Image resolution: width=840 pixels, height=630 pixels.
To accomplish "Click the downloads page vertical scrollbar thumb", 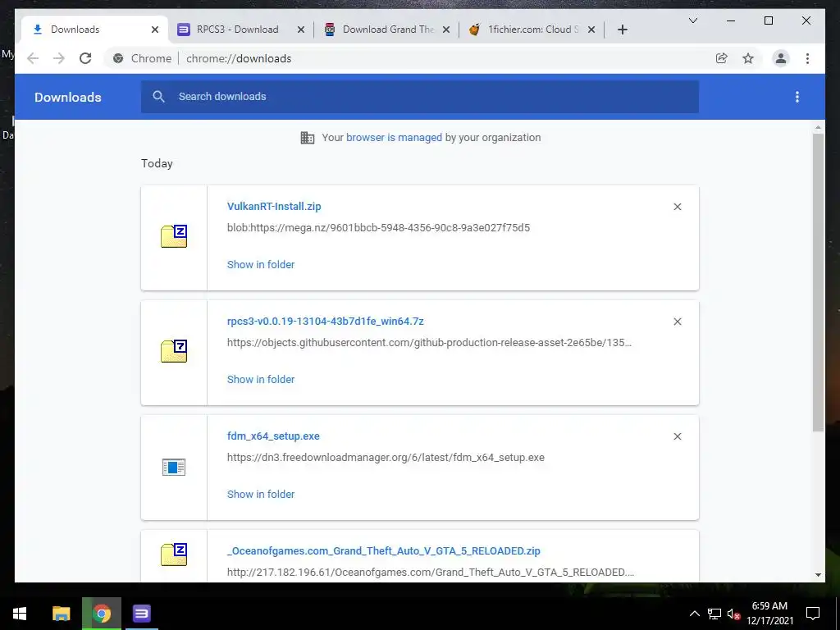I will (818, 282).
